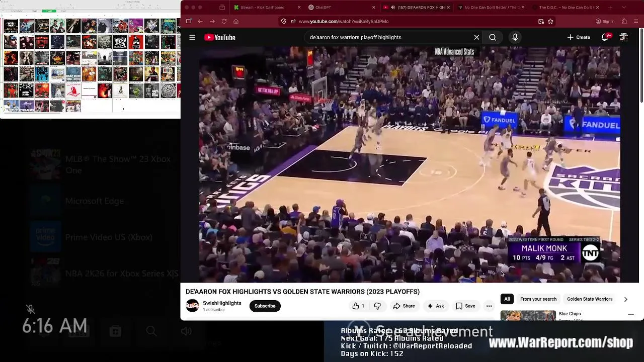
Task: Subscribe to the SwishHighlights channel
Action: [x=265, y=306]
